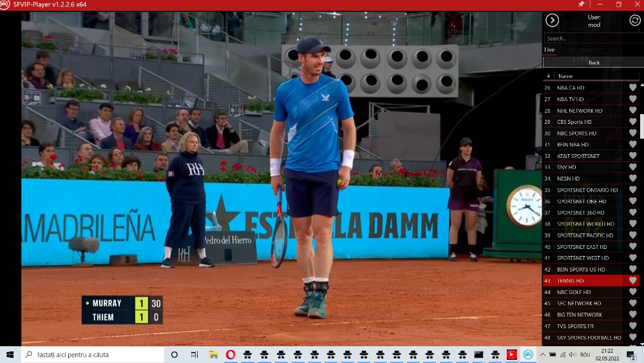This screenshot has height=363, width=644.
Task: Show hidden system tray icons
Action: (542, 355)
